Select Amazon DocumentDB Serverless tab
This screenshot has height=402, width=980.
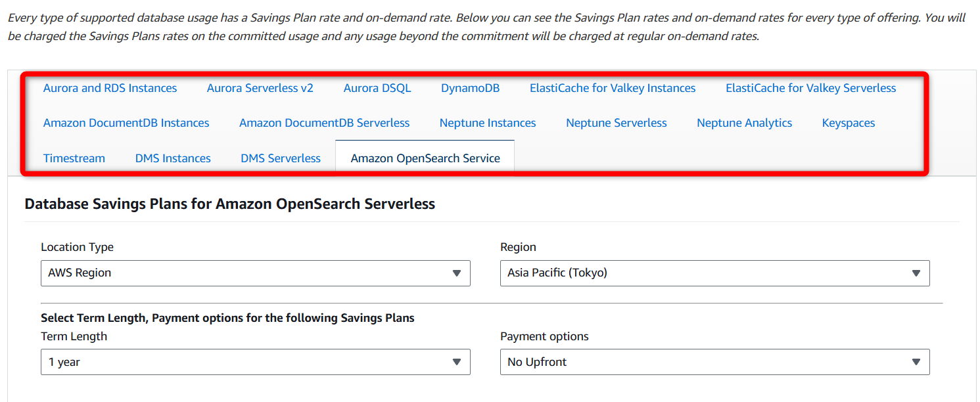coord(324,123)
